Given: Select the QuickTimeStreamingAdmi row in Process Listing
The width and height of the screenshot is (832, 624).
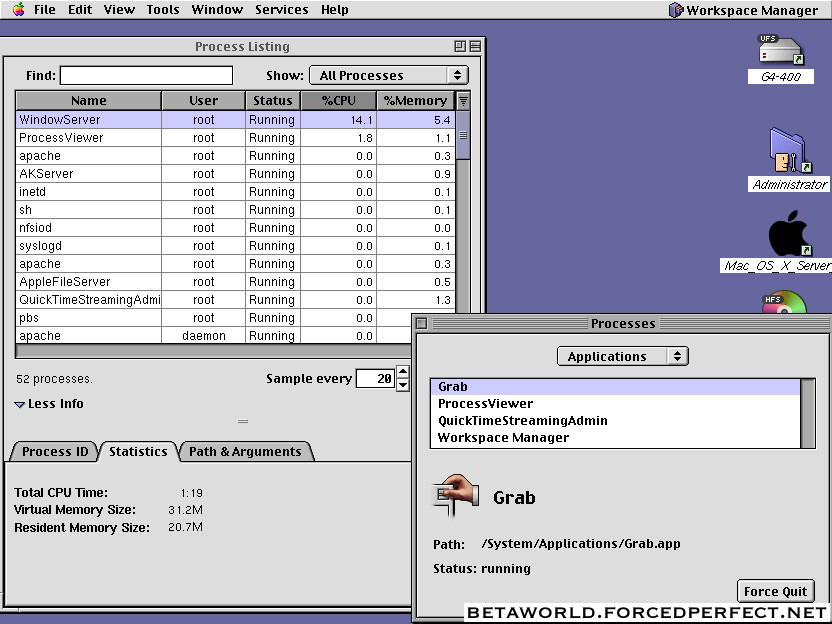Looking at the screenshot, I should [x=236, y=300].
